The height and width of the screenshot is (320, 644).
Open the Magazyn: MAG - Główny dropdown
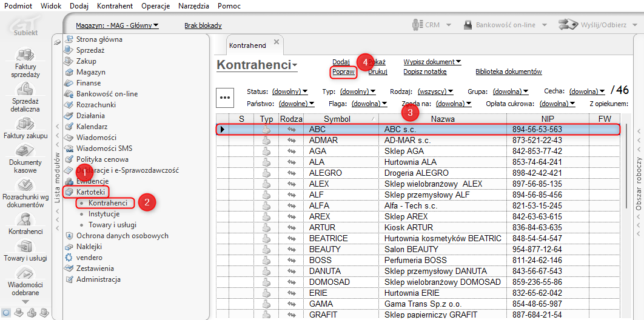(x=118, y=25)
